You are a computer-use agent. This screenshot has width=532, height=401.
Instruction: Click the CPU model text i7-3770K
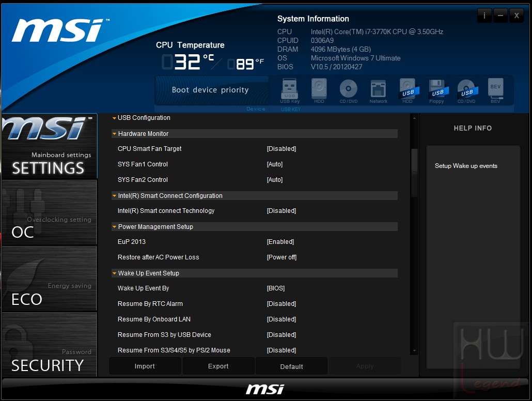[377, 32]
